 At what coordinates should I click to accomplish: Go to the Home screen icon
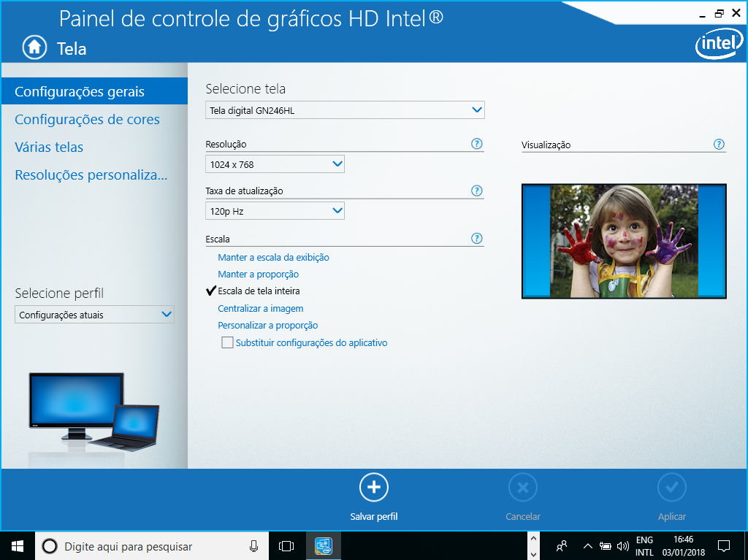34,47
